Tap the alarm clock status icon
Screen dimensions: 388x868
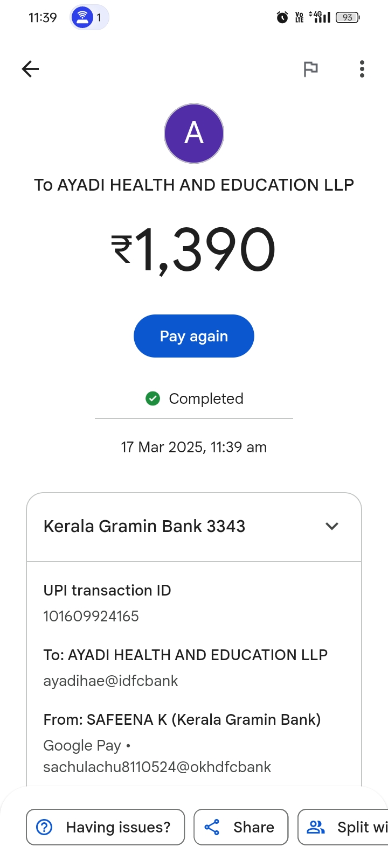coord(282,18)
